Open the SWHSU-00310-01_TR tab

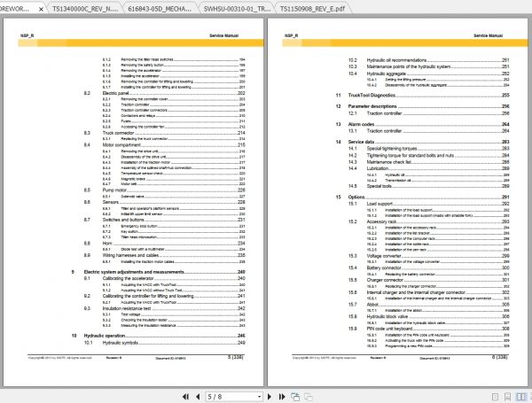[x=237, y=9]
